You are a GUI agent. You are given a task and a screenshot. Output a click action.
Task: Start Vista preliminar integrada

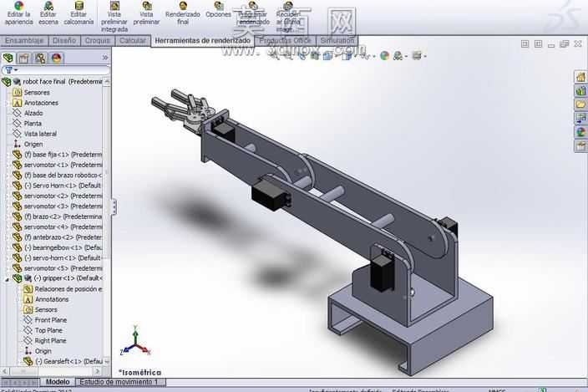pyautogui.click(x=114, y=17)
